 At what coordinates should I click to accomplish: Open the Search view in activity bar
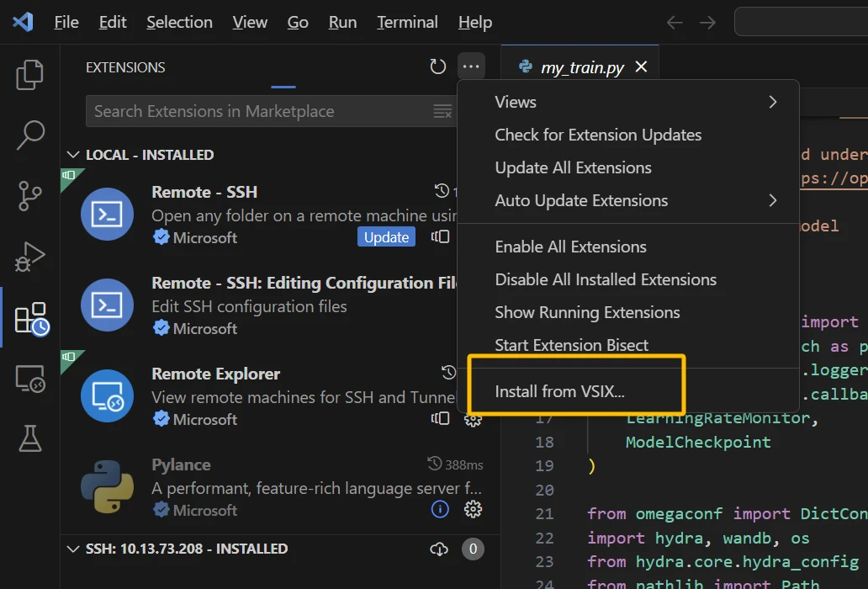click(30, 135)
